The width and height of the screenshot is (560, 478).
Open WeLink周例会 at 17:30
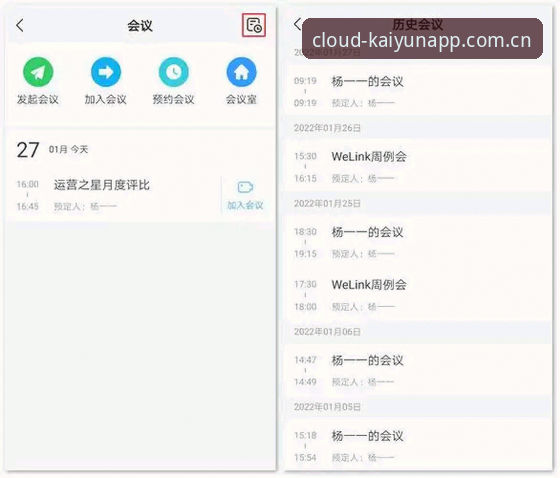tap(418, 295)
